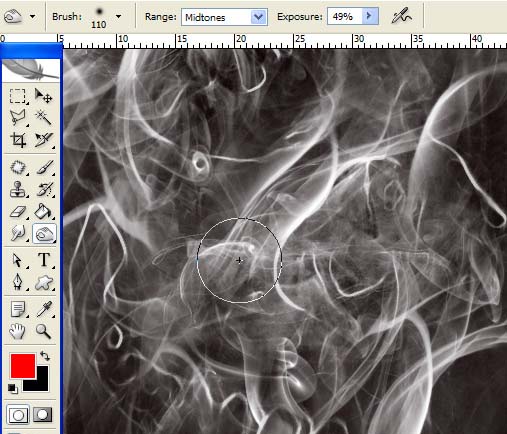This screenshot has width=507, height=434.
Task: Choose the Polygonal Lasso tool
Action: (x=17, y=118)
